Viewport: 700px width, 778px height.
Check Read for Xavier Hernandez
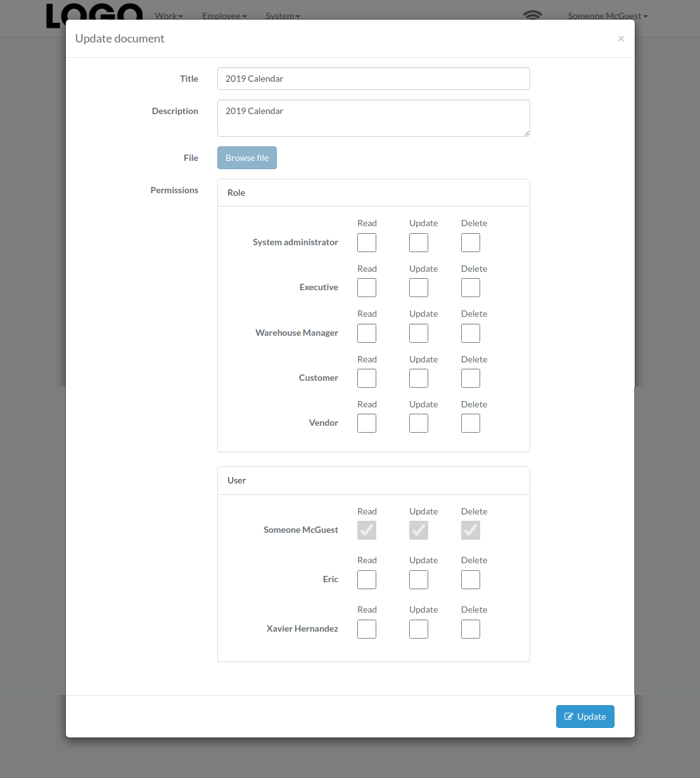click(367, 629)
